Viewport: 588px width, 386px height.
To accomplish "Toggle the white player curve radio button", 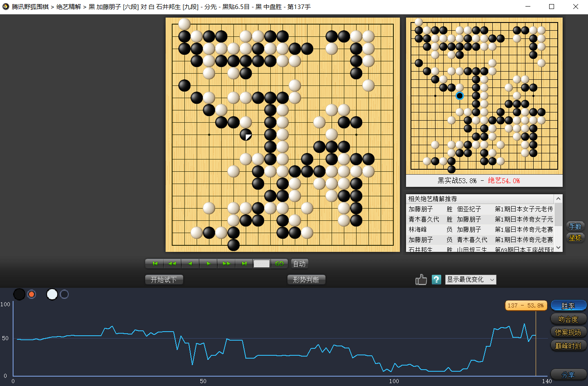I will coord(64,294).
